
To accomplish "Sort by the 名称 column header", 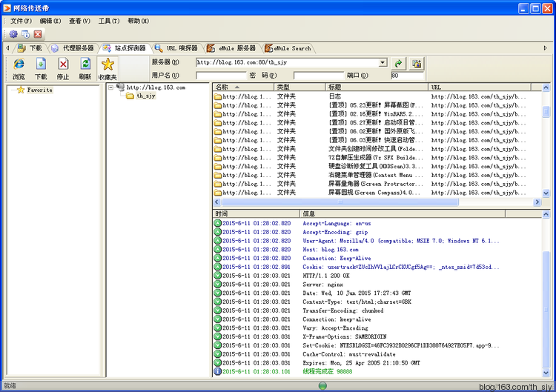I will pos(243,87).
